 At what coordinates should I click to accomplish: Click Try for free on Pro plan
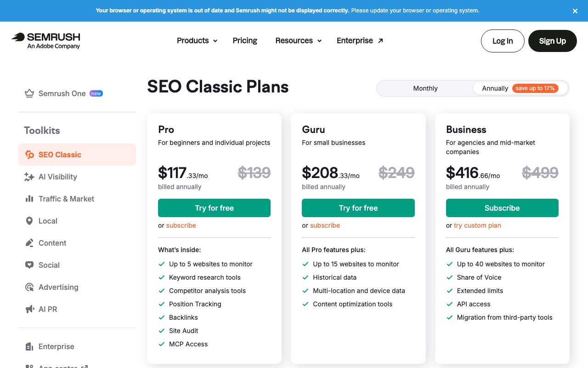[x=214, y=208]
